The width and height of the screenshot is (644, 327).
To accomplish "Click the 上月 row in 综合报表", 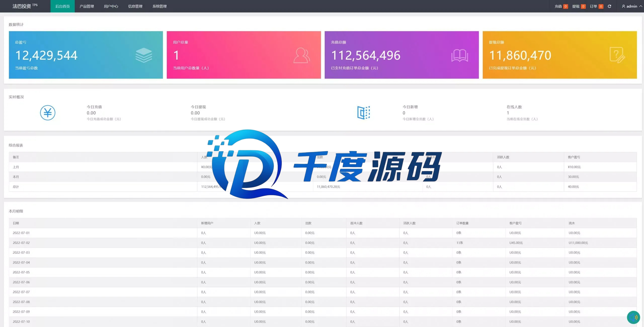I will coord(323,167).
